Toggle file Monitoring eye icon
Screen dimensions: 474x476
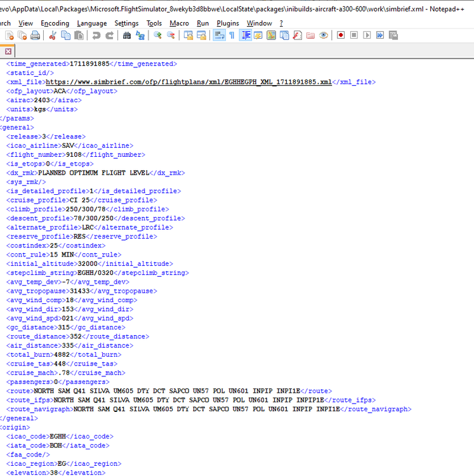pyautogui.click(x=324, y=36)
